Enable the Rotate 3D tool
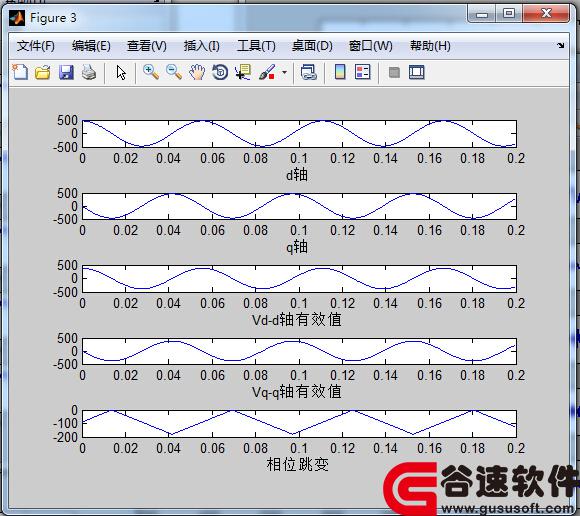Screen dimensions: 580x516 (x=220, y=72)
